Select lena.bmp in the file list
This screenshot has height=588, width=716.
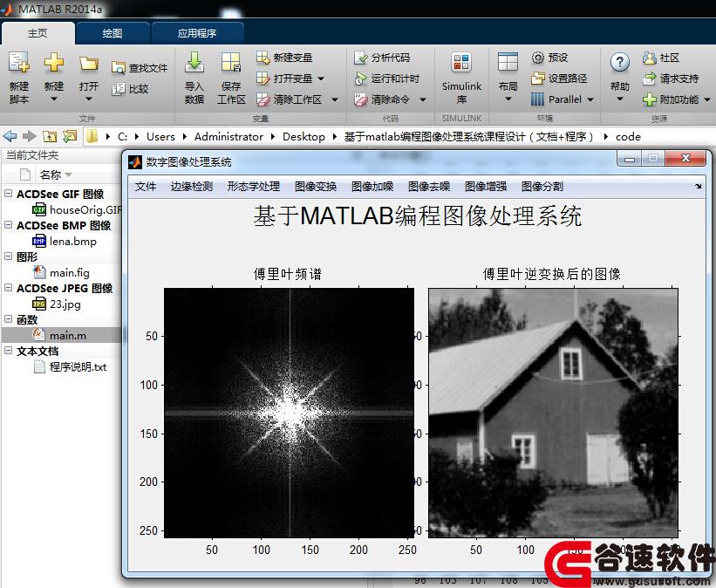[x=65, y=242]
